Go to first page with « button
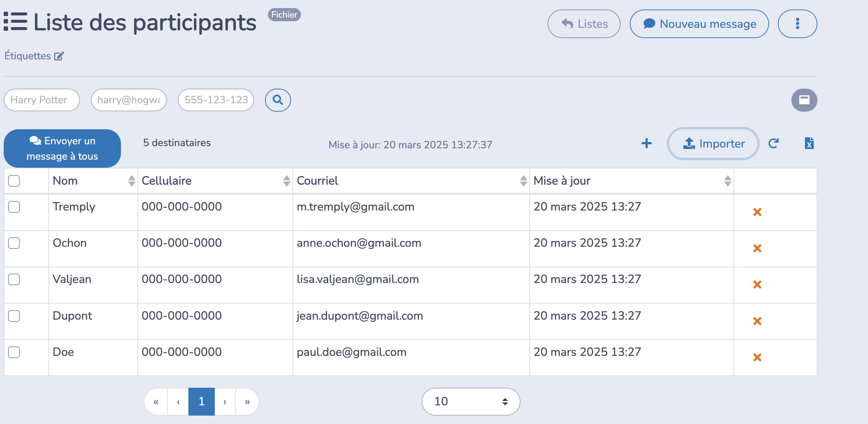 [x=156, y=402]
